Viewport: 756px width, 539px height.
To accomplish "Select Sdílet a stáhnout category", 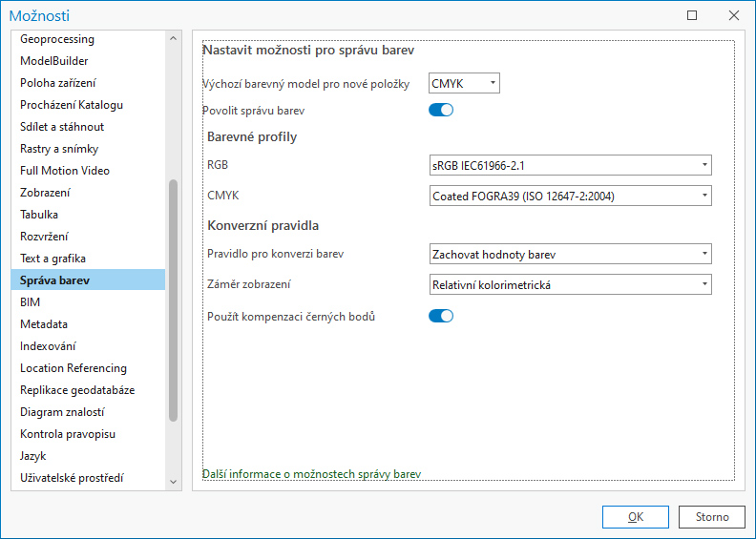I will 88,127.
